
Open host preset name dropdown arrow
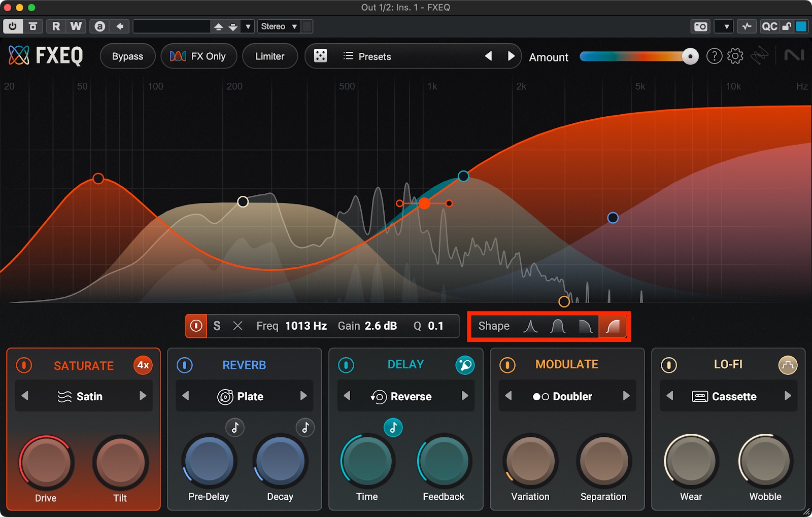248,26
